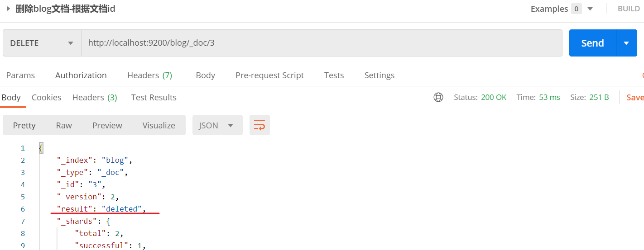The width and height of the screenshot is (644, 250).
Task: Click the "_shards" line
Action: (83, 221)
